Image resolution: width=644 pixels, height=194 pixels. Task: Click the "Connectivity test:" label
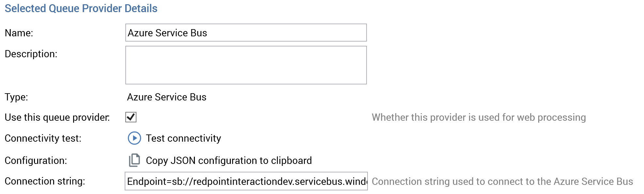[43, 138]
